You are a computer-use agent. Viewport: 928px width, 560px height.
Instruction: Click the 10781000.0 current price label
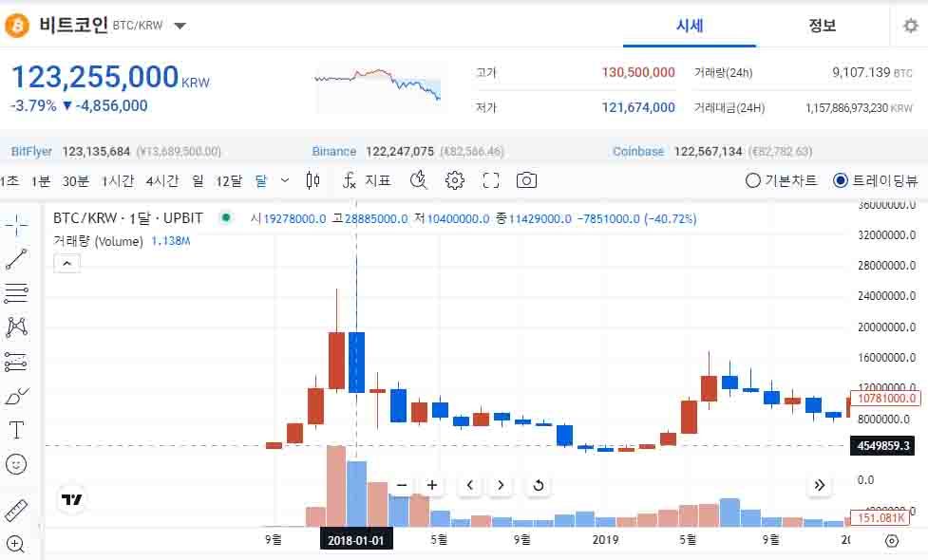click(886, 399)
